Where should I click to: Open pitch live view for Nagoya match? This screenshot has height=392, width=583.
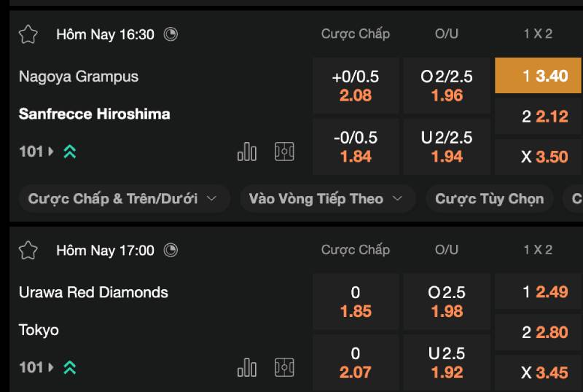pos(284,152)
